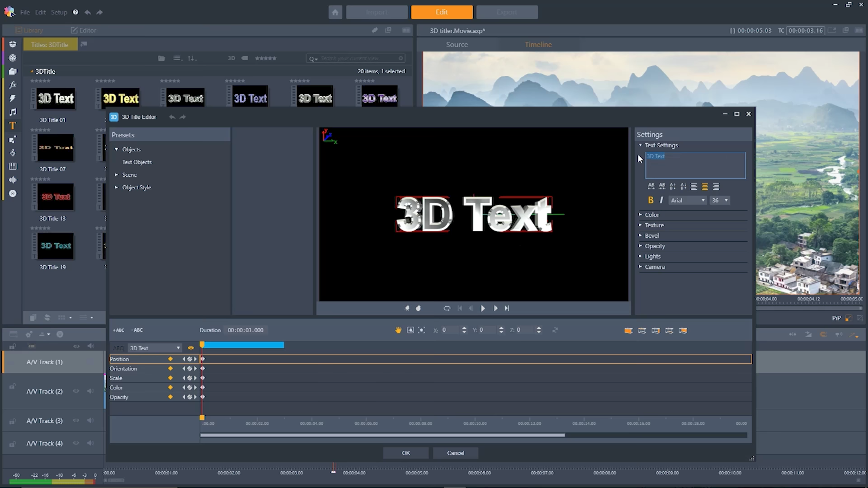This screenshot has height=488, width=868.
Task: Click the add text (+ABC) icon
Action: point(118,330)
